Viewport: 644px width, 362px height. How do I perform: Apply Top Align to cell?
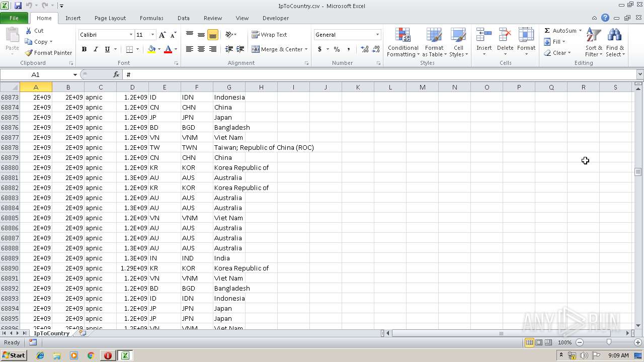click(x=190, y=35)
